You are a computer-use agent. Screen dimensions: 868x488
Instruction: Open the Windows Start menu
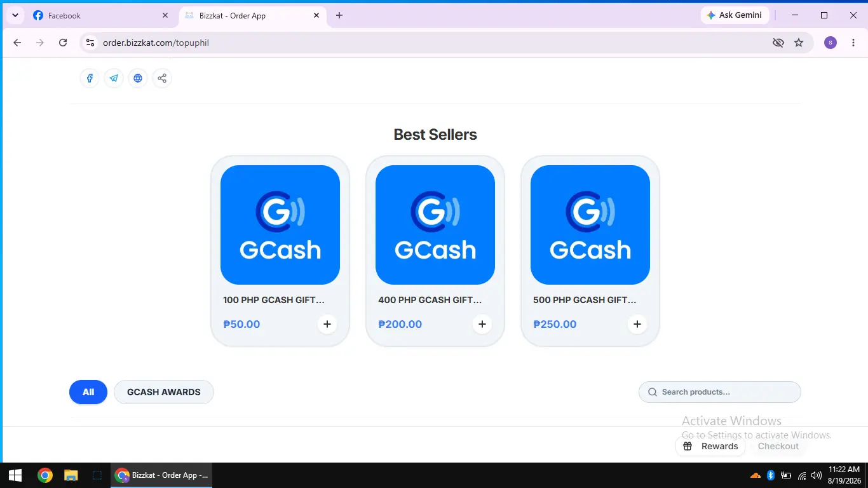(15, 475)
